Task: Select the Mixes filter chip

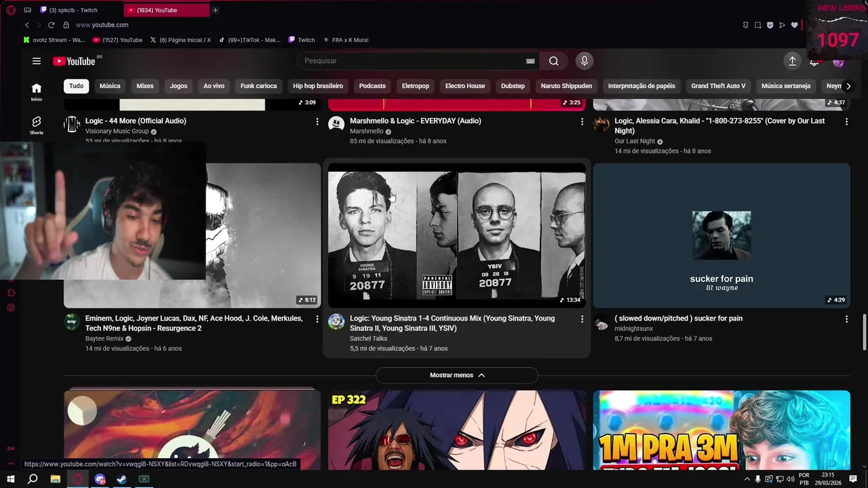Action: (145, 86)
